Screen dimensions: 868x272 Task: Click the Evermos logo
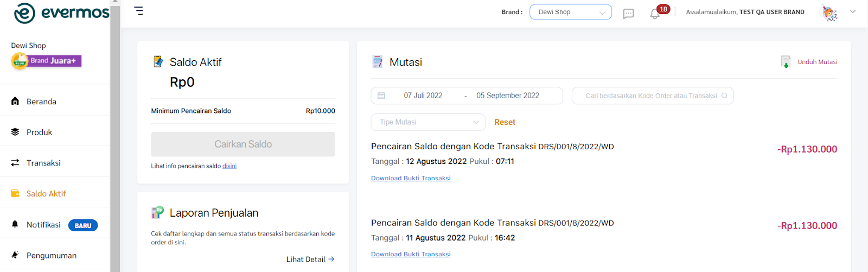61,12
